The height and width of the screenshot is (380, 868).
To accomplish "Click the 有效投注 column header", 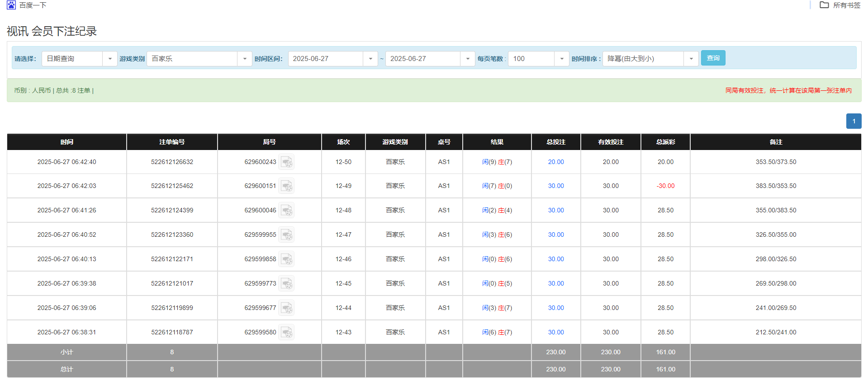I will 611,142.
